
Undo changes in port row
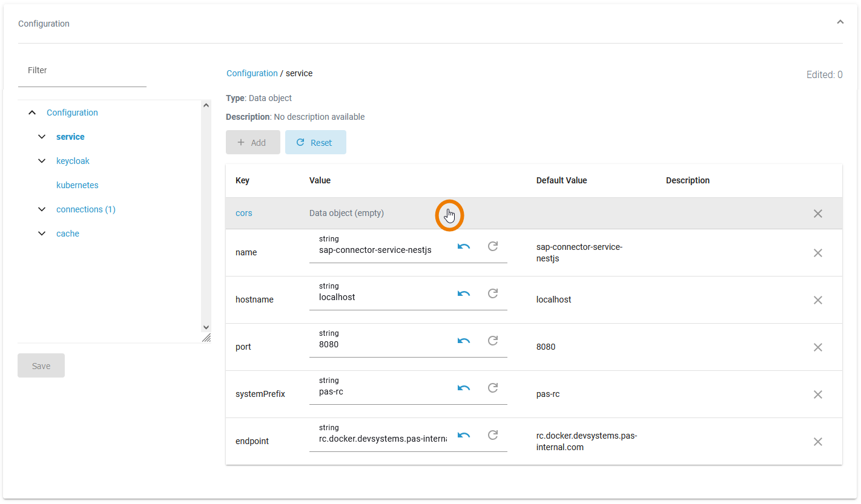[464, 341]
